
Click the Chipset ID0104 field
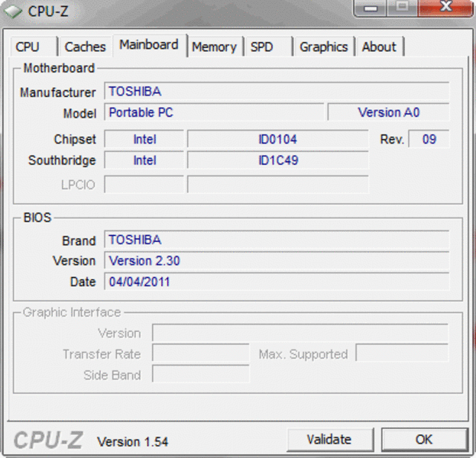(x=278, y=139)
